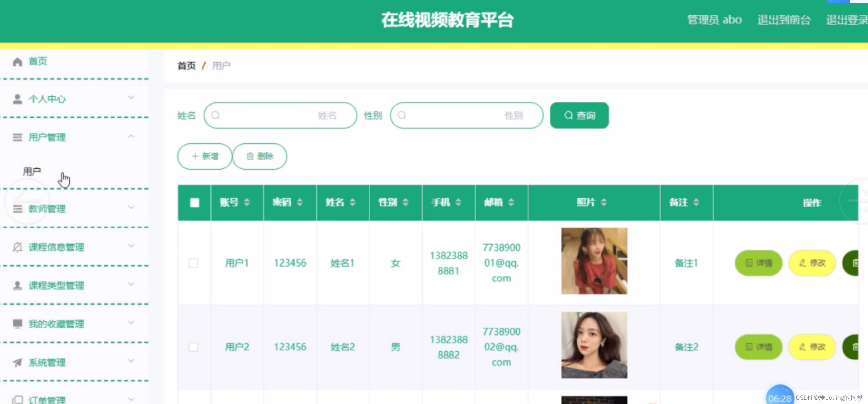Viewport: 868px width, 404px height.
Task: Click the 订单管理 copy icon
Action: 17,399
